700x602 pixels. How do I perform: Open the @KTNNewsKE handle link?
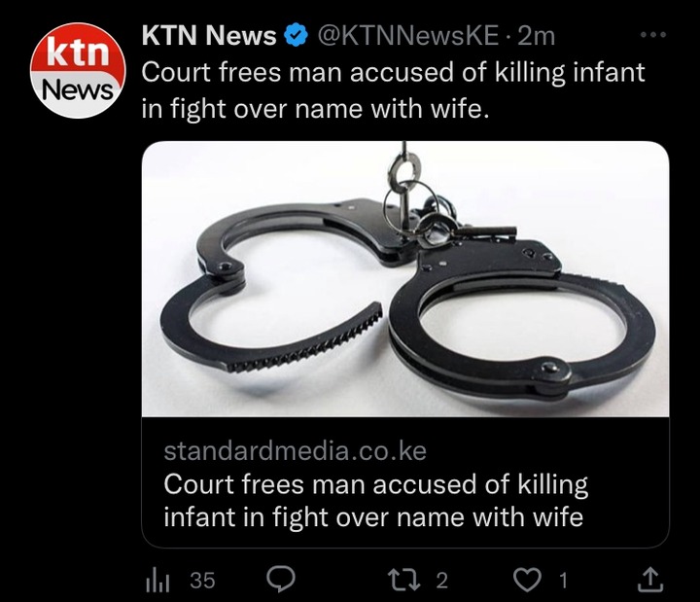coord(408,35)
